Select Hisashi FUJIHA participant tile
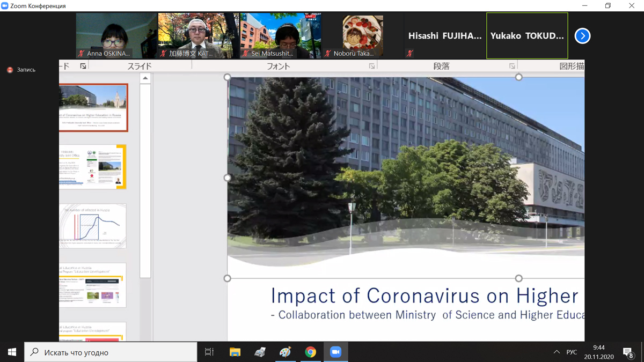Image resolution: width=644 pixels, height=362 pixels. (x=445, y=36)
